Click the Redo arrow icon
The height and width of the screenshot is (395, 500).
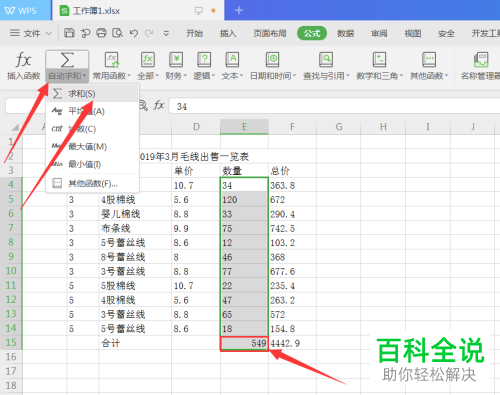149,33
